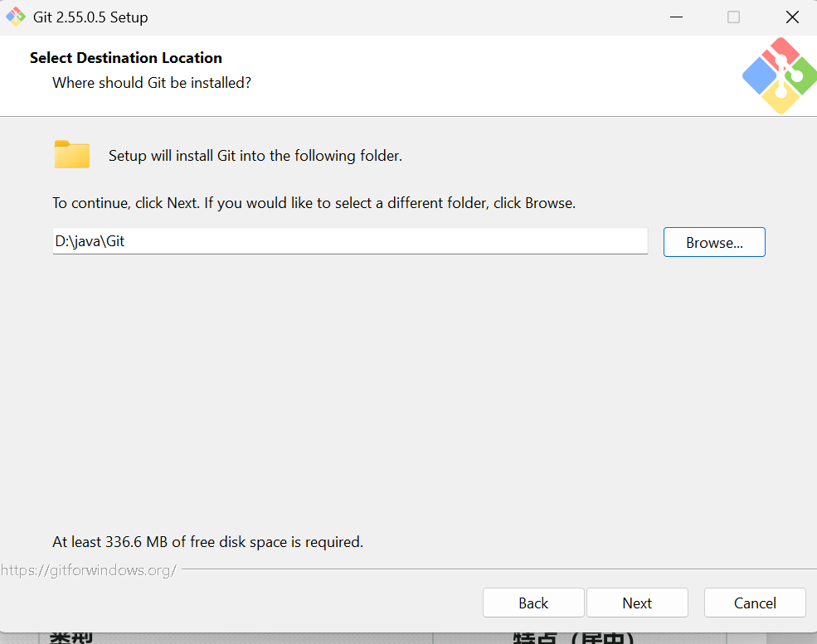The image size is (817, 644).
Task: Cancel the Git installation
Action: (755, 603)
